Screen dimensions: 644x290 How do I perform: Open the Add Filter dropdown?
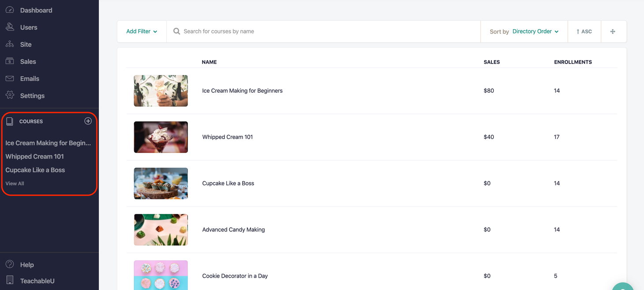142,31
